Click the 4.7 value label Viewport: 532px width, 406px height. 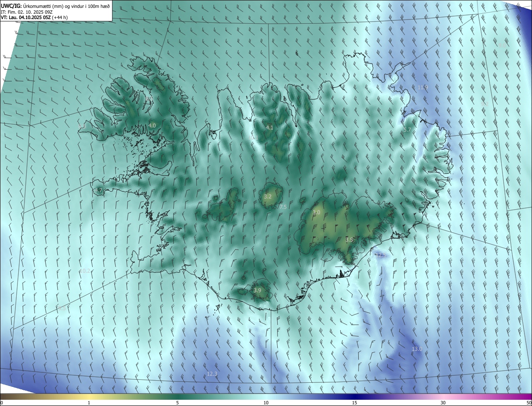point(99,191)
